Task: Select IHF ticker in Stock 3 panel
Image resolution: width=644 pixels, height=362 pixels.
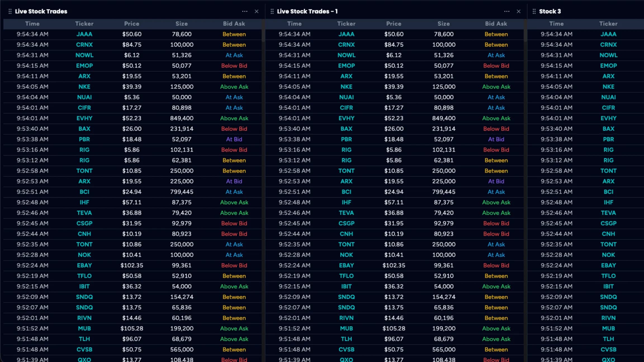Action: tap(609, 203)
